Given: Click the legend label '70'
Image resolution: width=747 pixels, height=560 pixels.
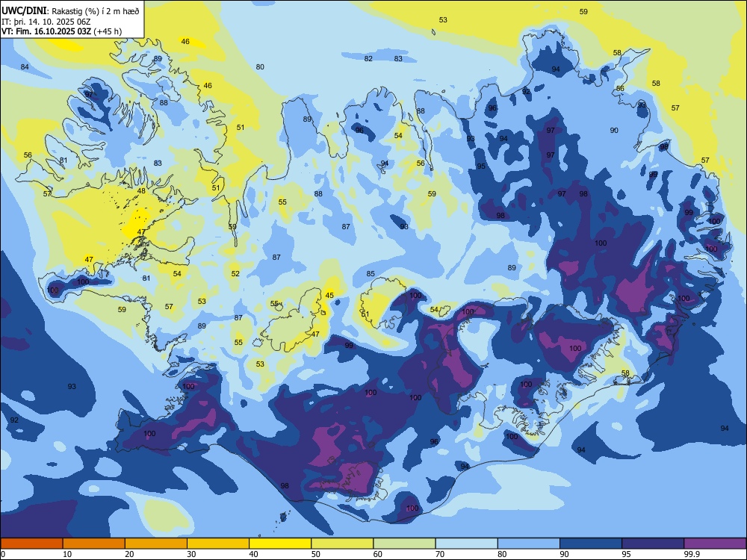Looking at the screenshot, I should coord(440,554).
